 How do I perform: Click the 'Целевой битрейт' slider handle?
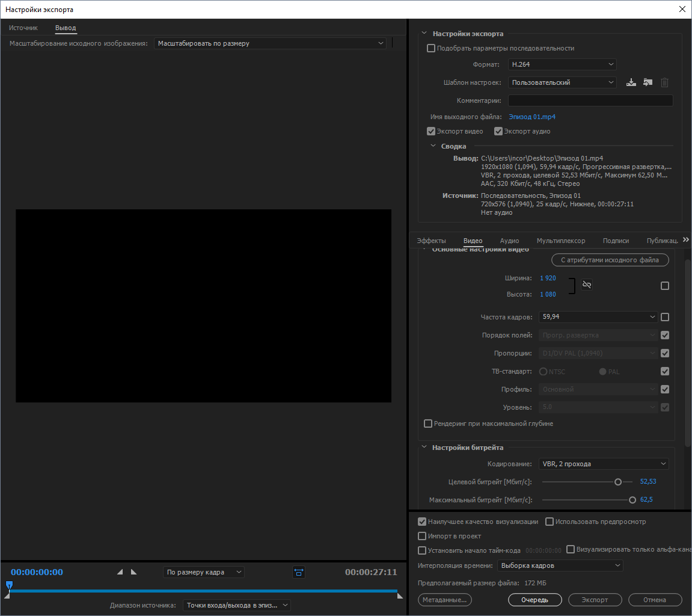click(617, 481)
